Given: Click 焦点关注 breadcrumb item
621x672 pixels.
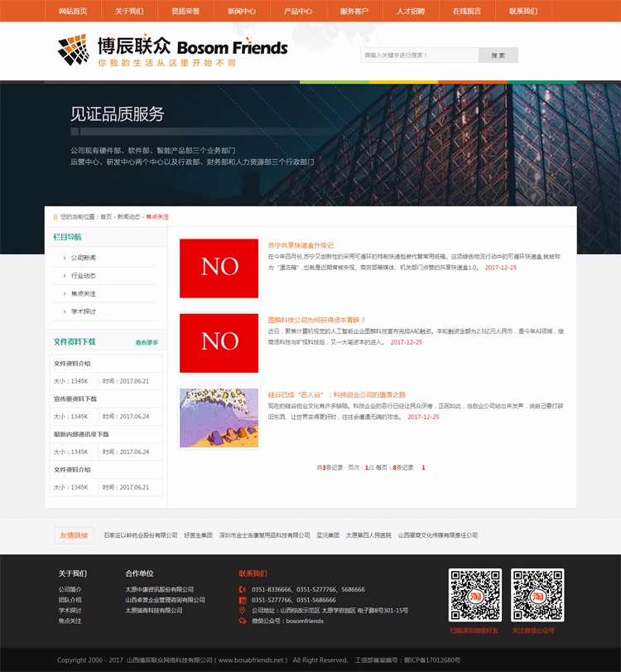Looking at the screenshot, I should coord(157,217).
